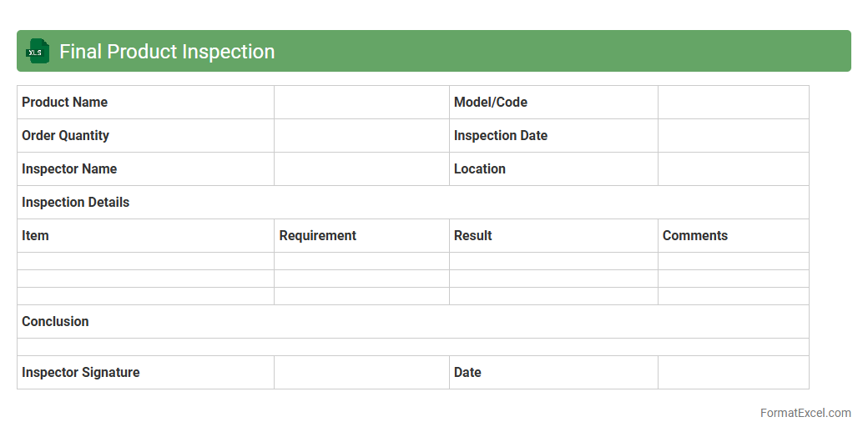Select the first empty Comments row cell

tap(733, 261)
